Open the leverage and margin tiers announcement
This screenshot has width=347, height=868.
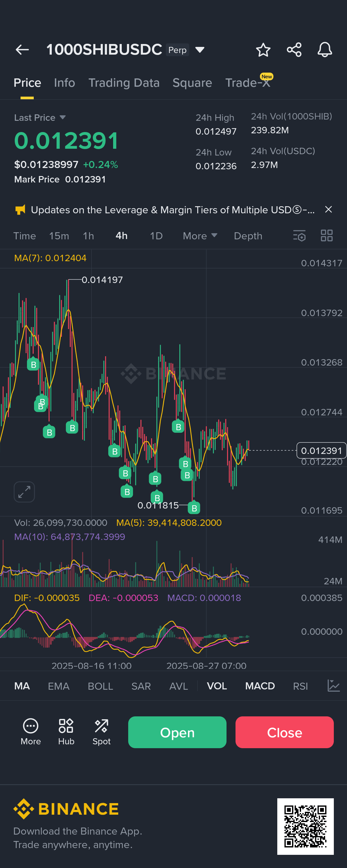coord(173,210)
